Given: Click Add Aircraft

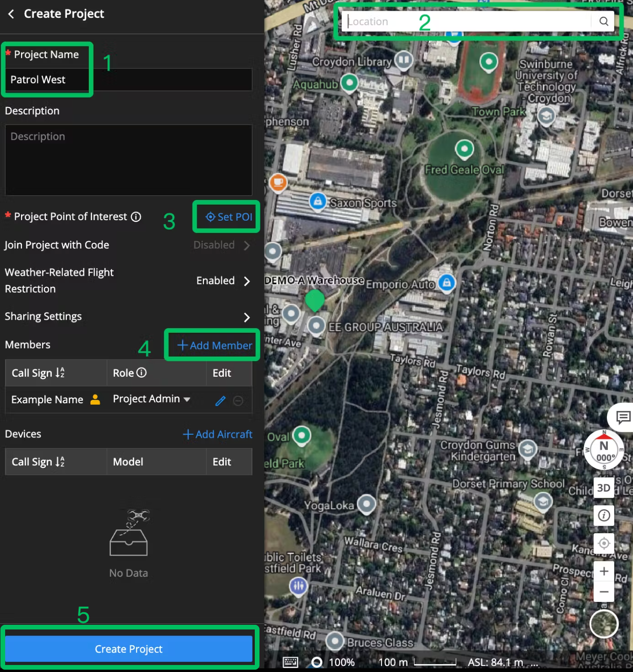Looking at the screenshot, I should (218, 434).
